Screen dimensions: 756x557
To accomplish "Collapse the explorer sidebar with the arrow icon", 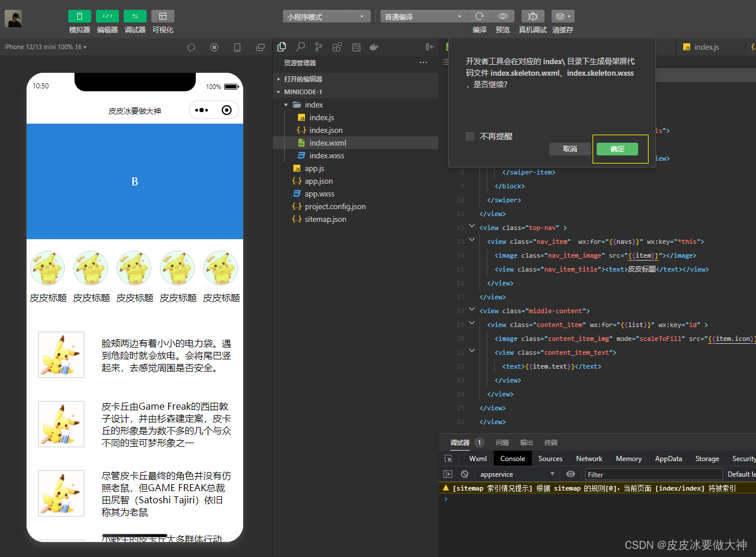I will pyautogui.click(x=430, y=47).
